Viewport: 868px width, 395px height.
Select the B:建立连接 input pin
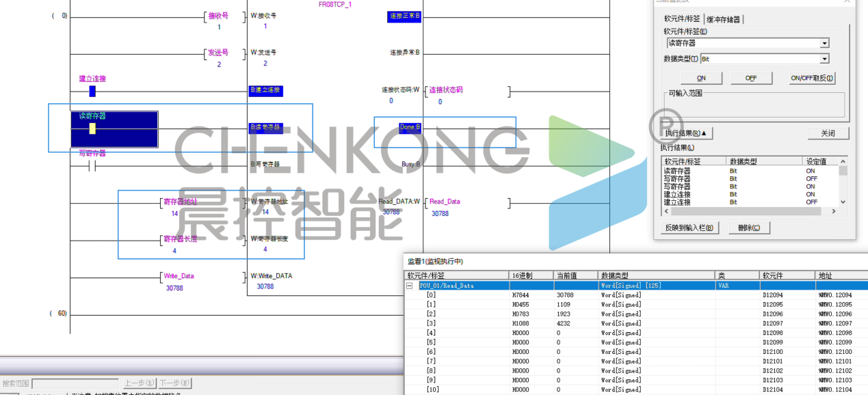pos(265,90)
